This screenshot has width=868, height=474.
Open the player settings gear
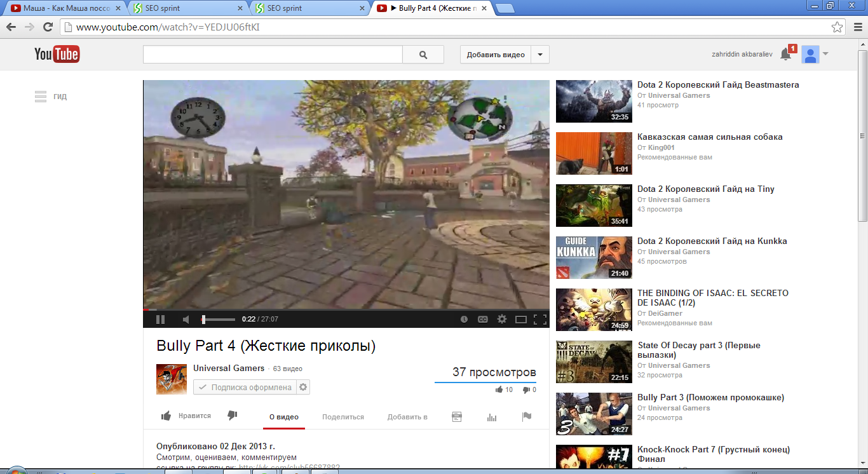[x=502, y=320]
